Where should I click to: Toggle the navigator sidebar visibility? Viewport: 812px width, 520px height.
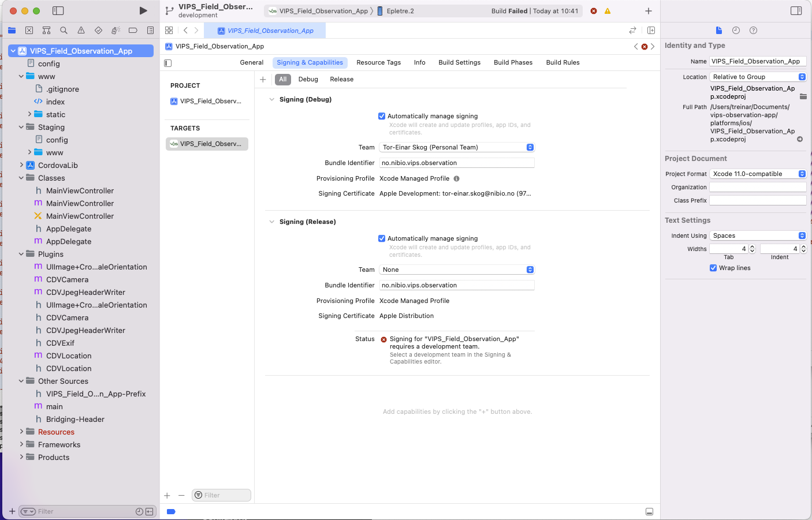pyautogui.click(x=58, y=11)
